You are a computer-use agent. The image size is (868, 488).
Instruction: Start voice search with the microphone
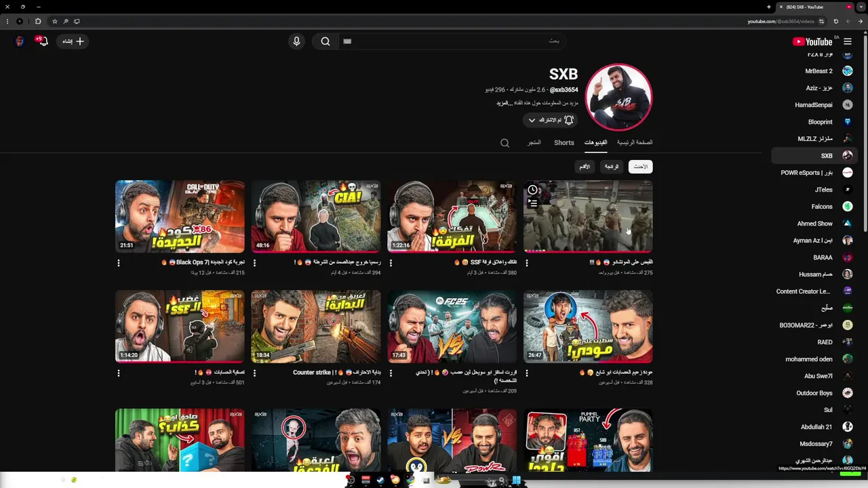pyautogui.click(x=296, y=41)
